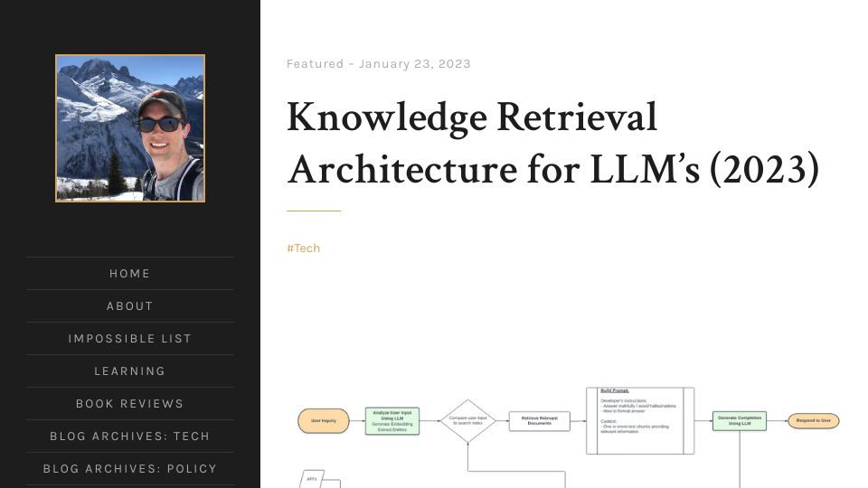
Task: Click the Analyze User Input Using LLM box
Action: coord(392,421)
